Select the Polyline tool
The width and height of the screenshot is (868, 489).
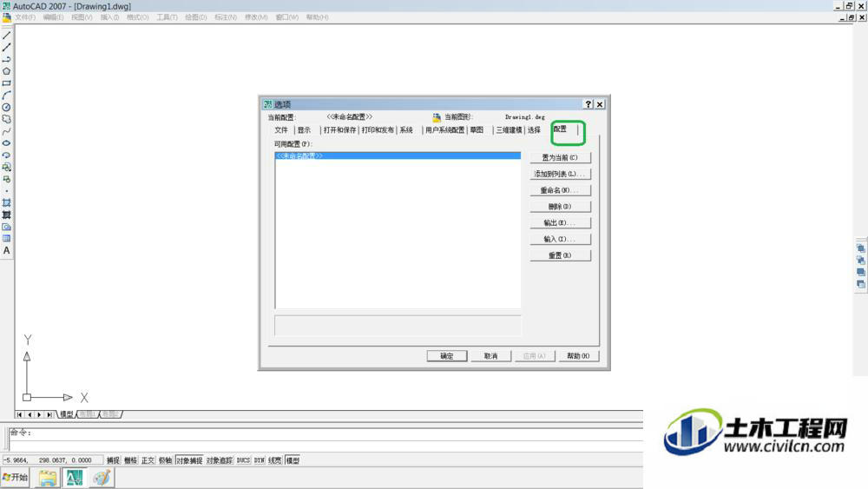click(x=7, y=59)
